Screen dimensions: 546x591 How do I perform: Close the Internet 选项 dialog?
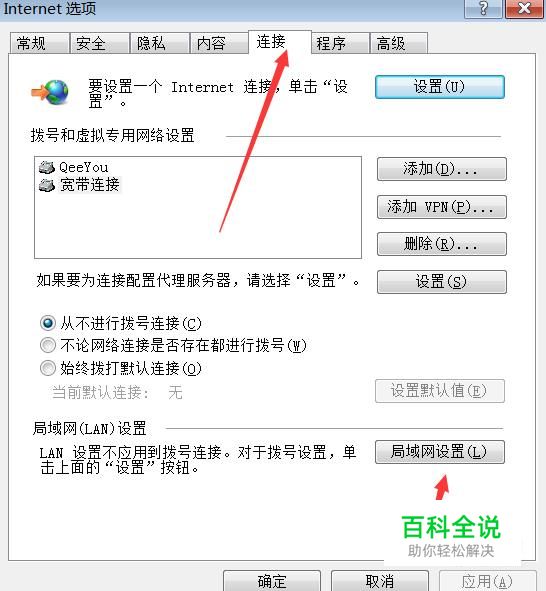coord(525,8)
